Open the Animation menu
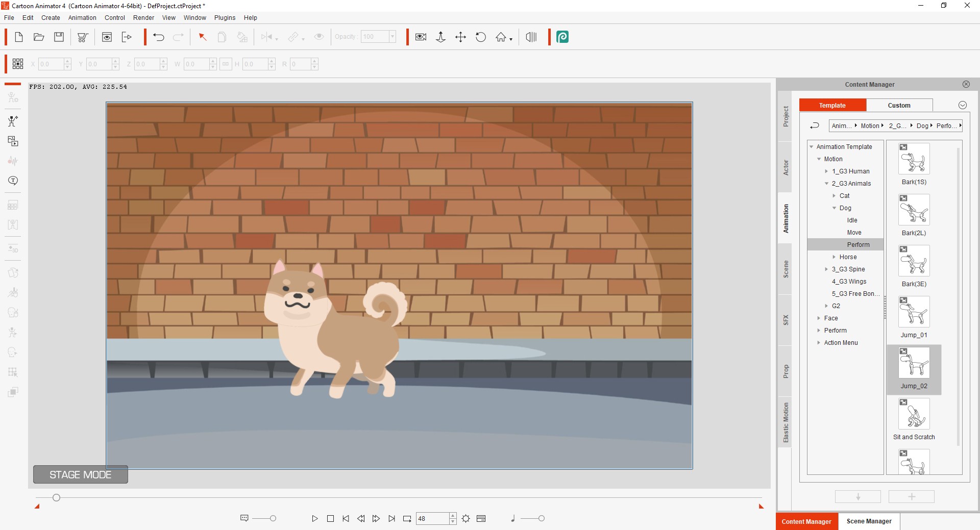 tap(82, 17)
